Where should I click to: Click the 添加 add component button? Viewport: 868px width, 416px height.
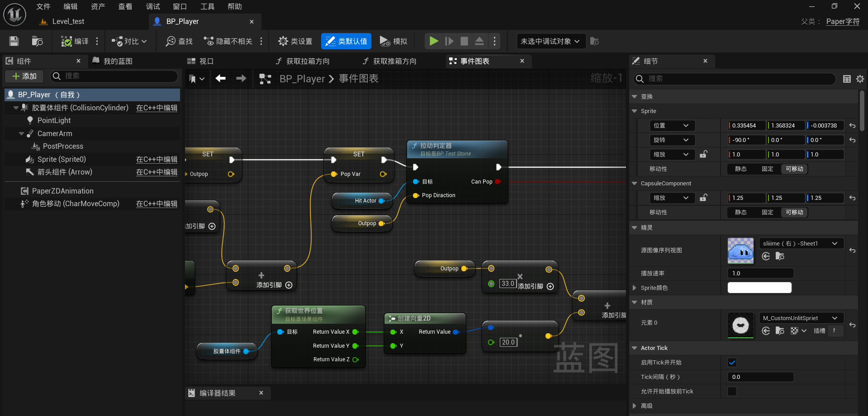pos(24,76)
